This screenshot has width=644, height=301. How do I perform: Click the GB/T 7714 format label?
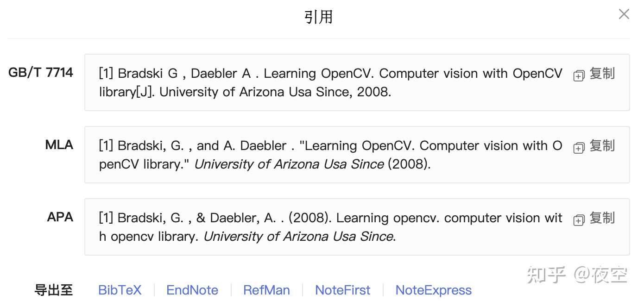coord(41,73)
